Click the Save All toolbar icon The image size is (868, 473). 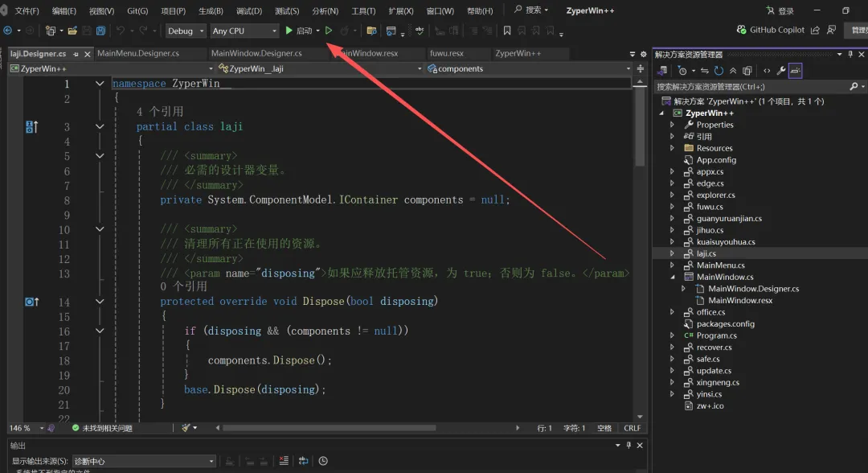tap(100, 31)
